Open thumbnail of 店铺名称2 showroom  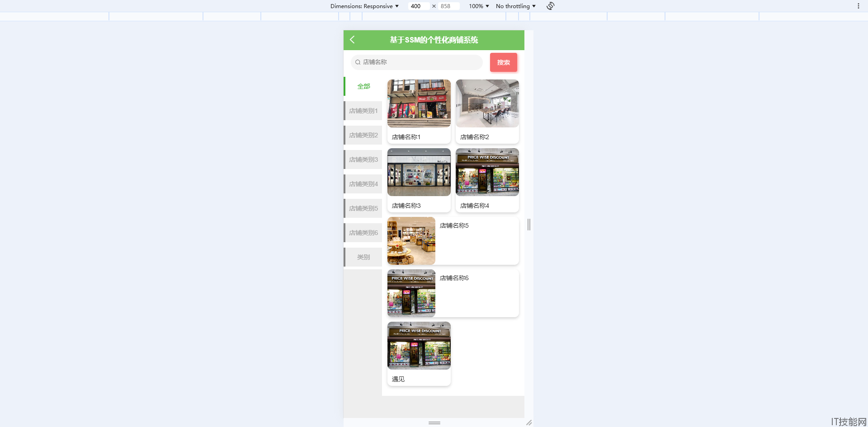point(487,103)
